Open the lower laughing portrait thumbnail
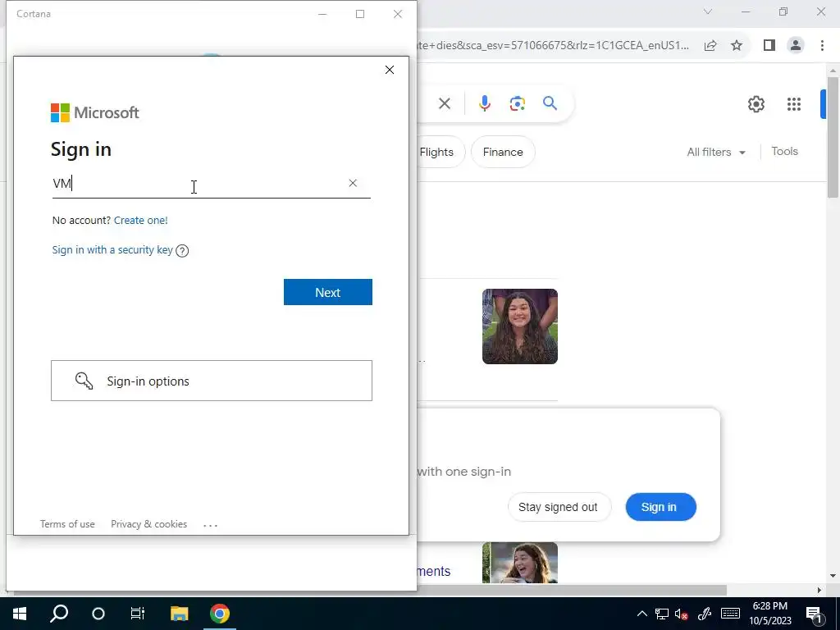The height and width of the screenshot is (630, 840). (x=519, y=563)
